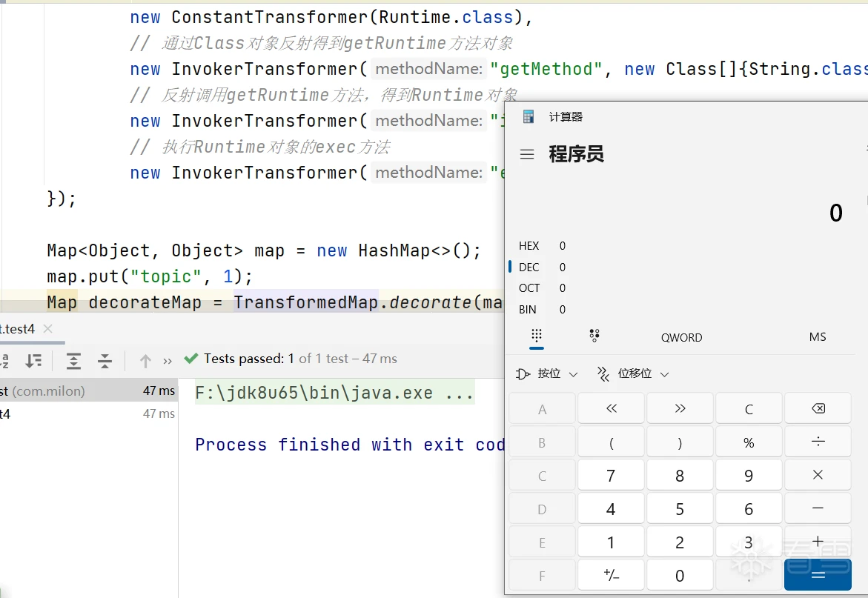Click the minus operator key
Image resolution: width=868 pixels, height=598 pixels.
(x=818, y=508)
